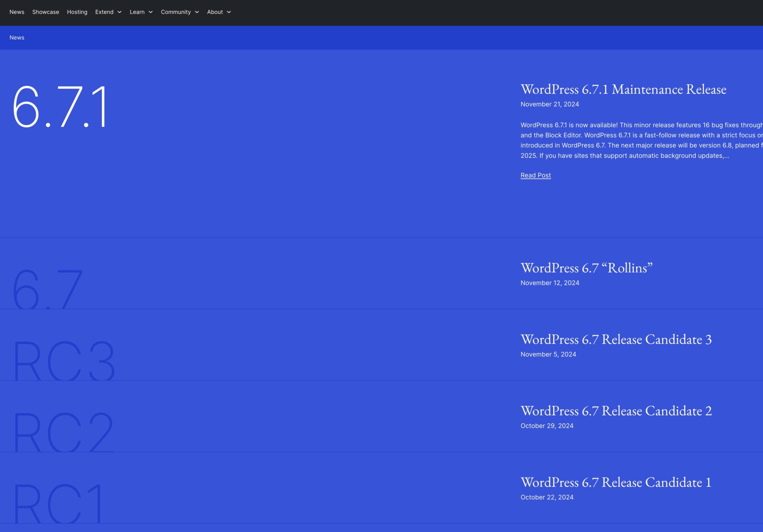This screenshot has width=763, height=532.
Task: Open WordPress 6.7.1 Maintenance Release title
Action: pos(623,89)
